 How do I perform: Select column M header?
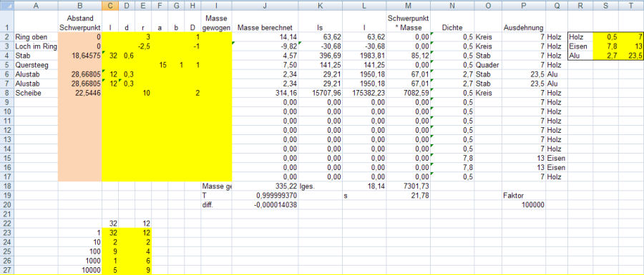coord(409,5)
